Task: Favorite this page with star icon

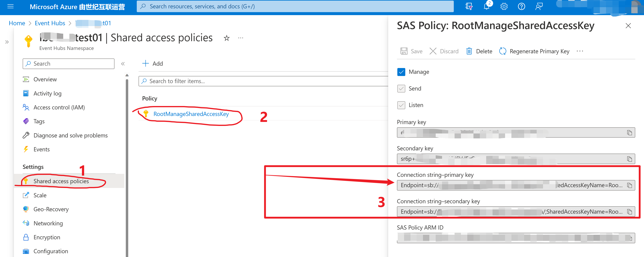Action: pos(227,38)
